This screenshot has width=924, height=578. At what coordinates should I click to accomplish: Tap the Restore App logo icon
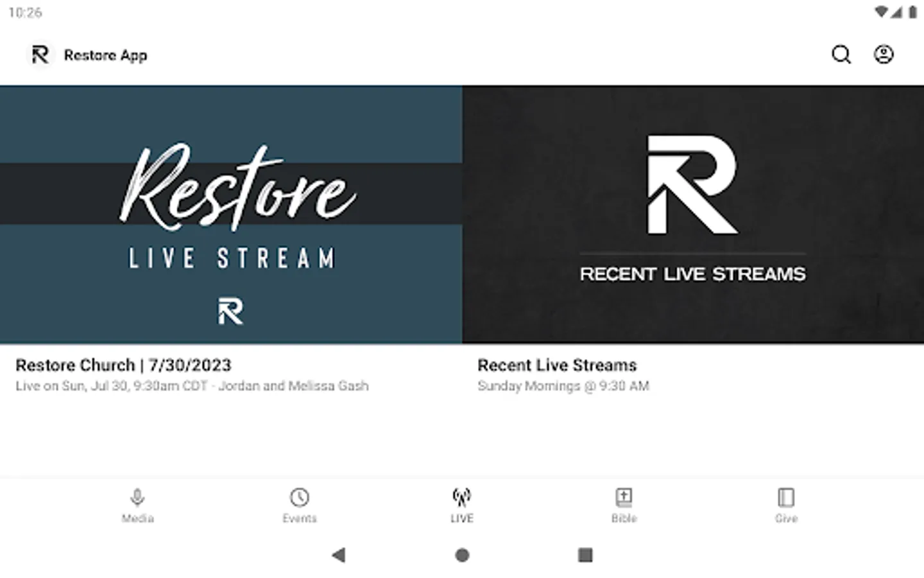[x=40, y=55]
